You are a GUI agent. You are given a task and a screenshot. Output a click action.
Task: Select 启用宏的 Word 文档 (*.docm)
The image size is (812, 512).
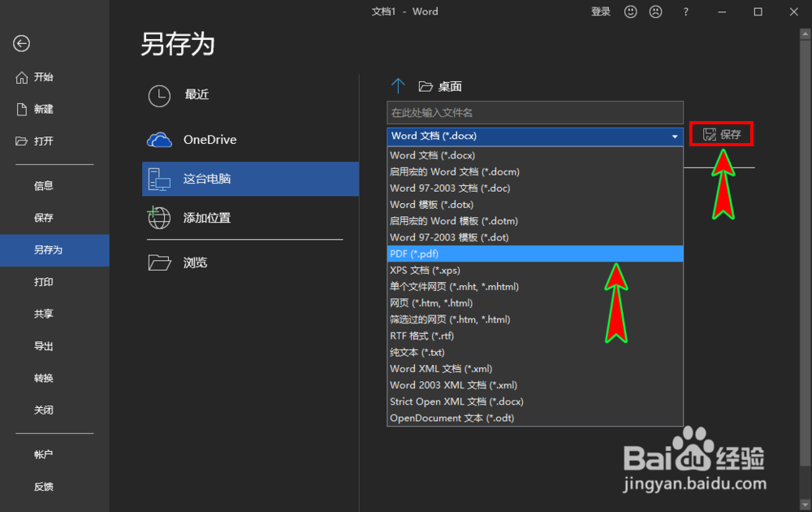pos(535,171)
